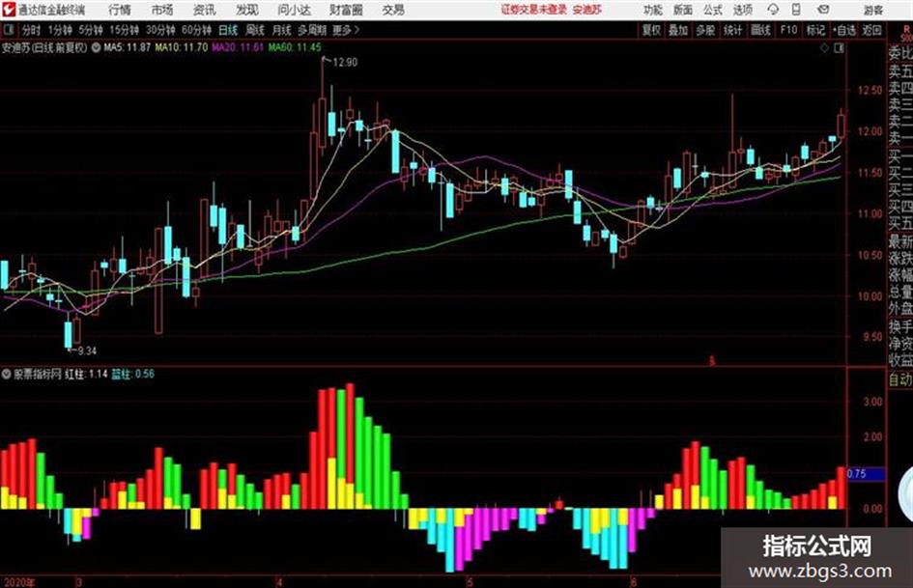Expand the 更多 periods chevron
Screen dimensions: 913x588
coord(357,30)
